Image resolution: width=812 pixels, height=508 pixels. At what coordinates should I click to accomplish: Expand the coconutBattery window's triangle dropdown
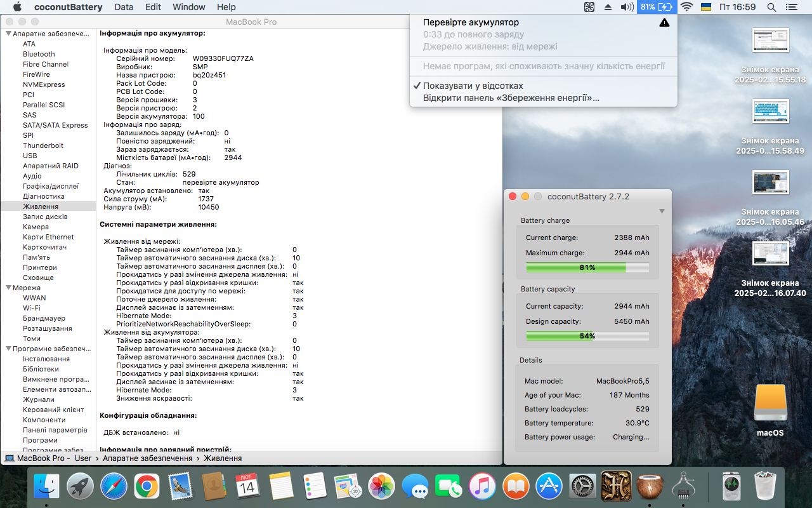[662, 211]
